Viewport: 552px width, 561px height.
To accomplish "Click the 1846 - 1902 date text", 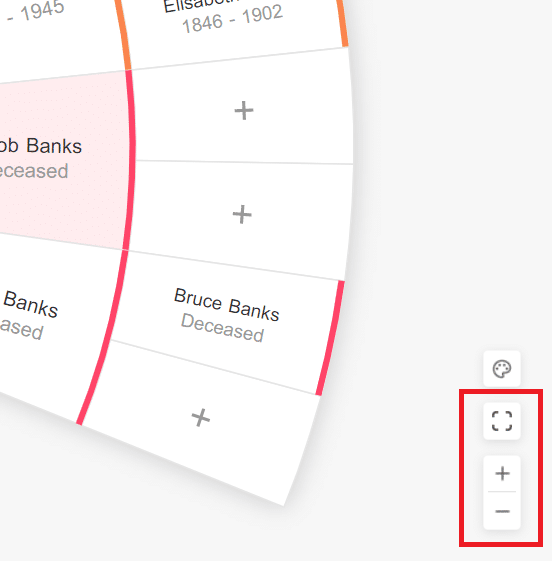I will [x=232, y=19].
